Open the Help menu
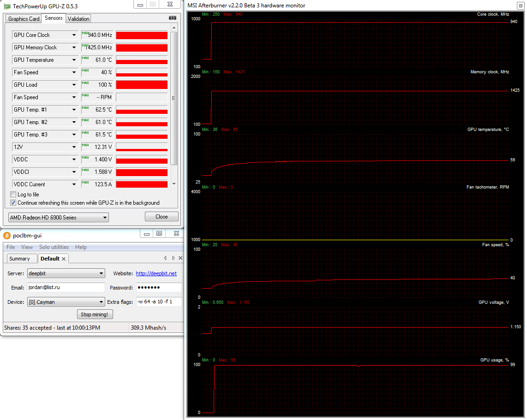The image size is (527, 420). [81, 247]
